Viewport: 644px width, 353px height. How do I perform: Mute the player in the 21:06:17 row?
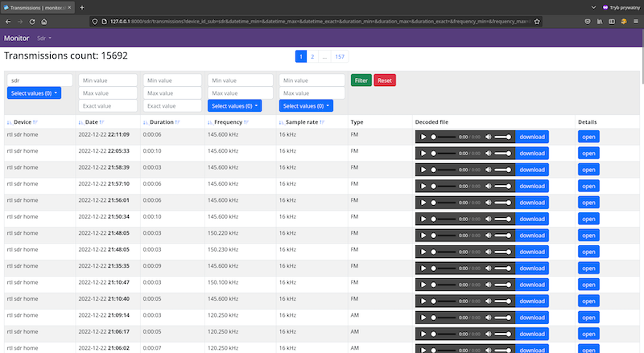click(x=488, y=335)
